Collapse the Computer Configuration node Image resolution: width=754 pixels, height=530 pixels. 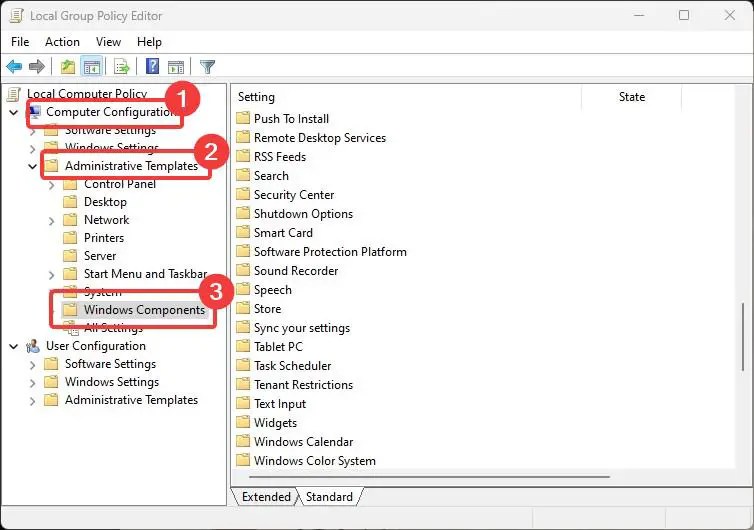coord(13,113)
